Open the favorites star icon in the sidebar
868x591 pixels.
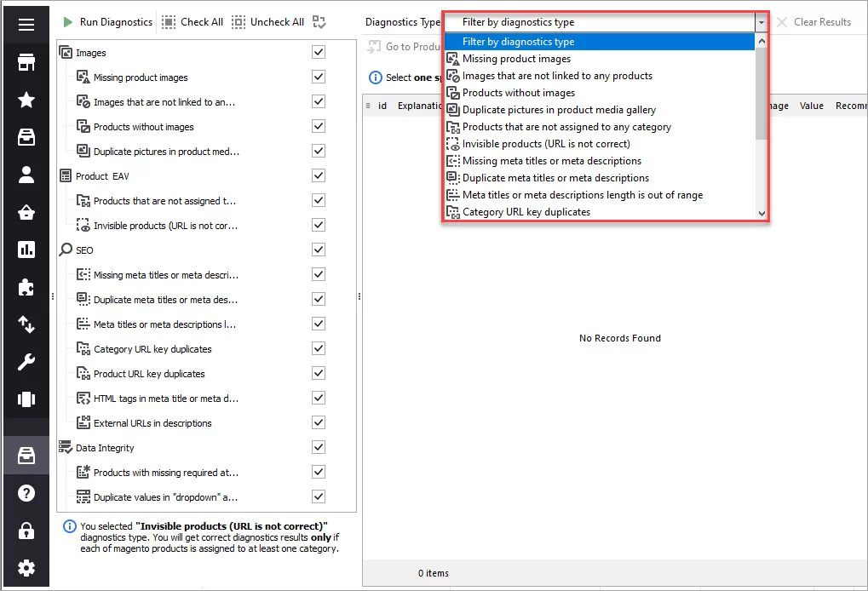point(26,100)
